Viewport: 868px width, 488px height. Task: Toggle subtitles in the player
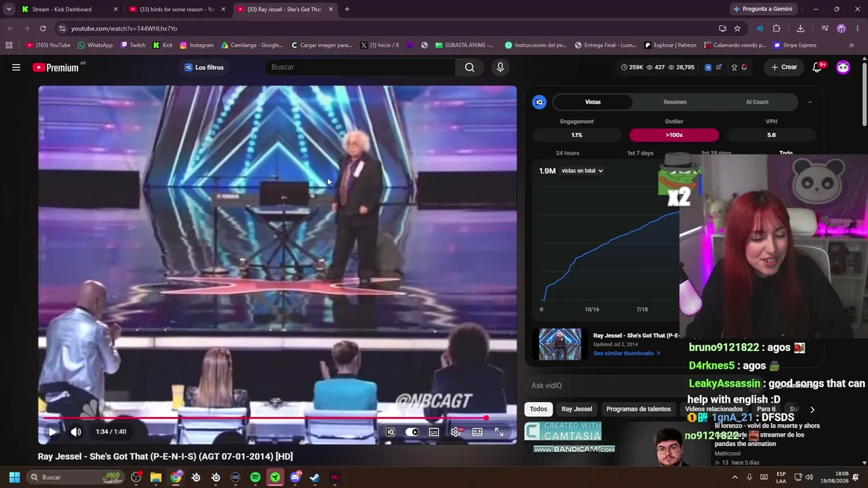434,432
